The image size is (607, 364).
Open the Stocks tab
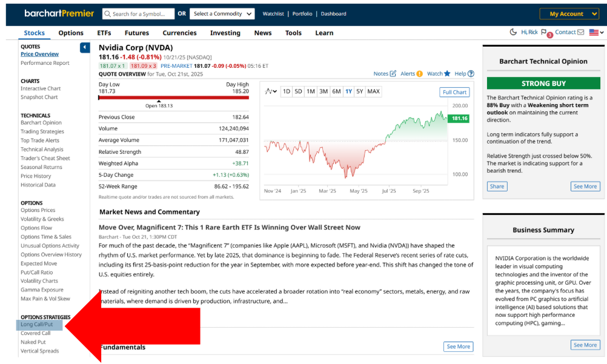point(35,33)
